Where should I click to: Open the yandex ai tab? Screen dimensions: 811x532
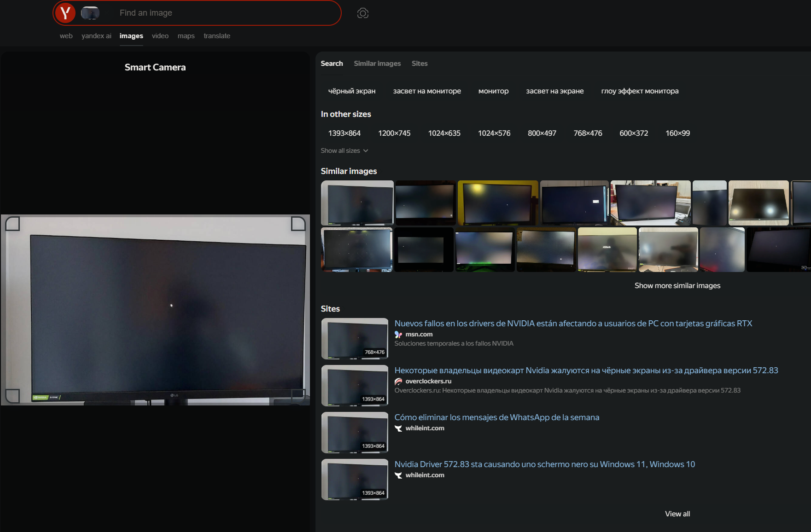coord(96,36)
